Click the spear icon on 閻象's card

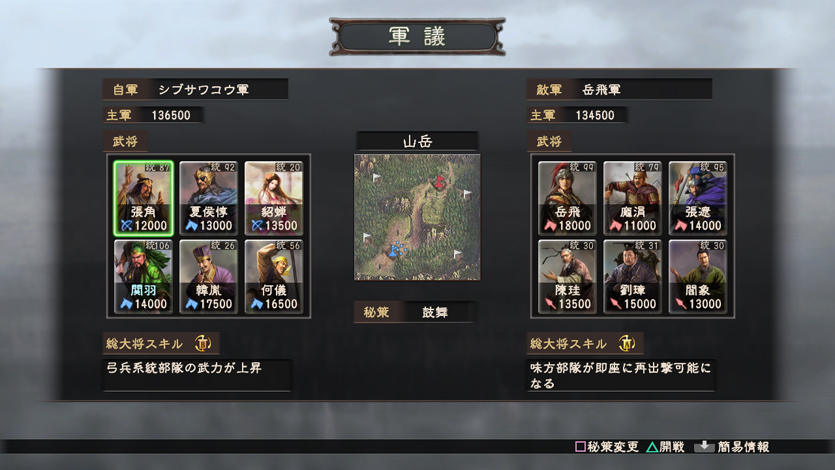[681, 304]
